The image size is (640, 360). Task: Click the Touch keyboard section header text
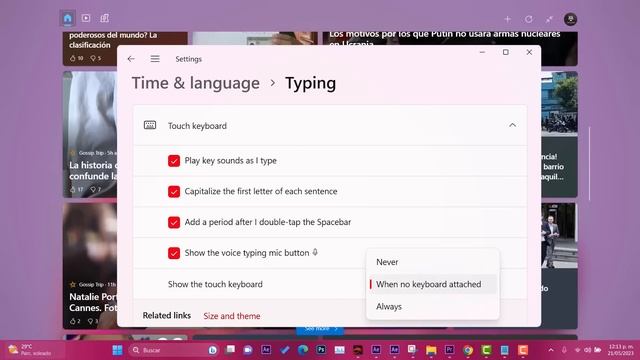pyautogui.click(x=197, y=126)
